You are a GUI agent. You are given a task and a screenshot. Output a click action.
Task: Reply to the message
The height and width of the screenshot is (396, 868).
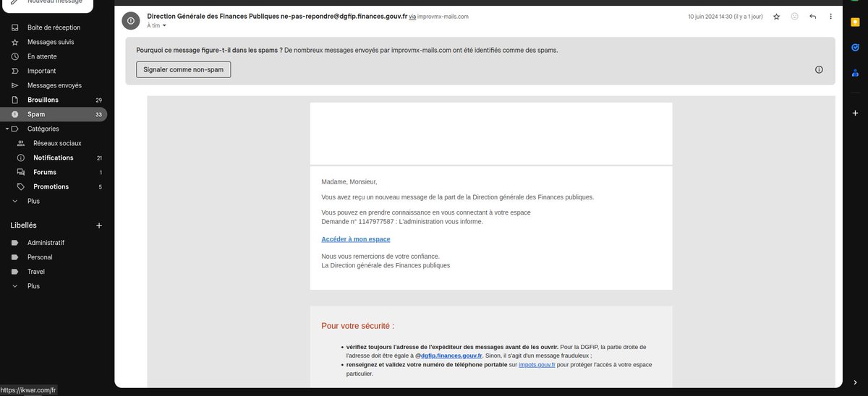pyautogui.click(x=812, y=16)
